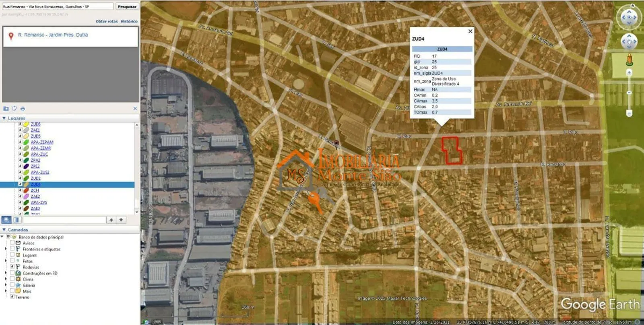Click the panel view toggle beside magnifier

click(x=16, y=220)
